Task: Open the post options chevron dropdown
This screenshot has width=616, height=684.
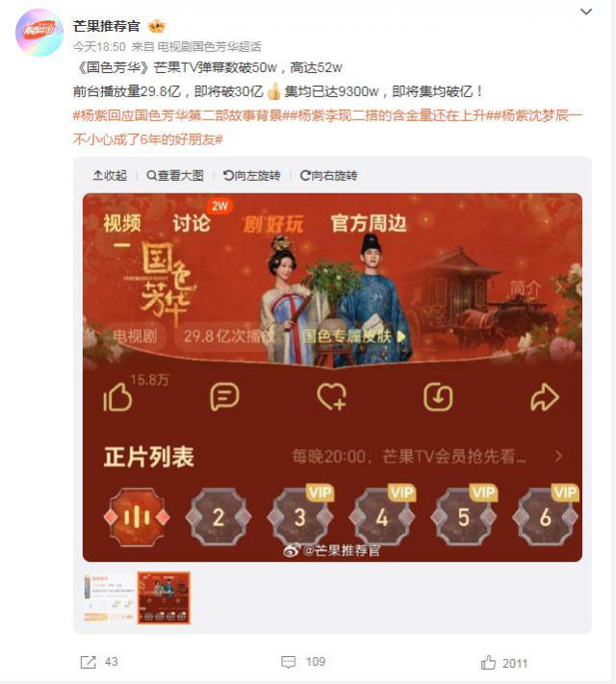Action: coord(586,12)
